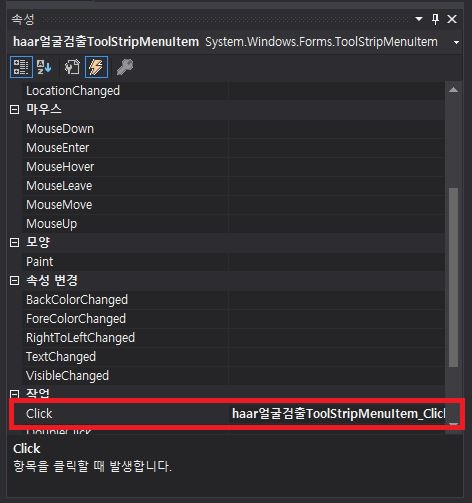Switch to Categorized view icon
Image resolution: width=472 pixels, height=503 pixels.
coord(21,67)
